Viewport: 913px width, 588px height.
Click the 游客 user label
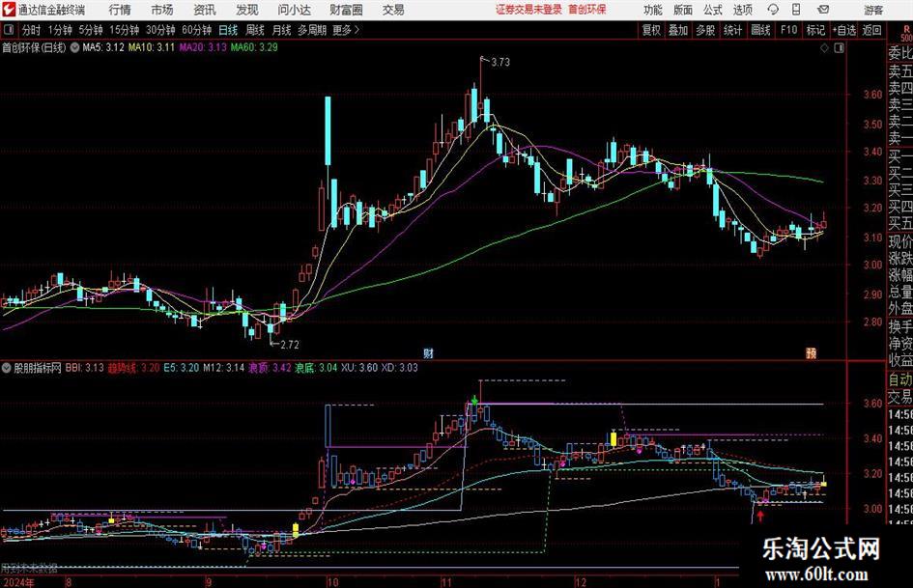tap(873, 10)
